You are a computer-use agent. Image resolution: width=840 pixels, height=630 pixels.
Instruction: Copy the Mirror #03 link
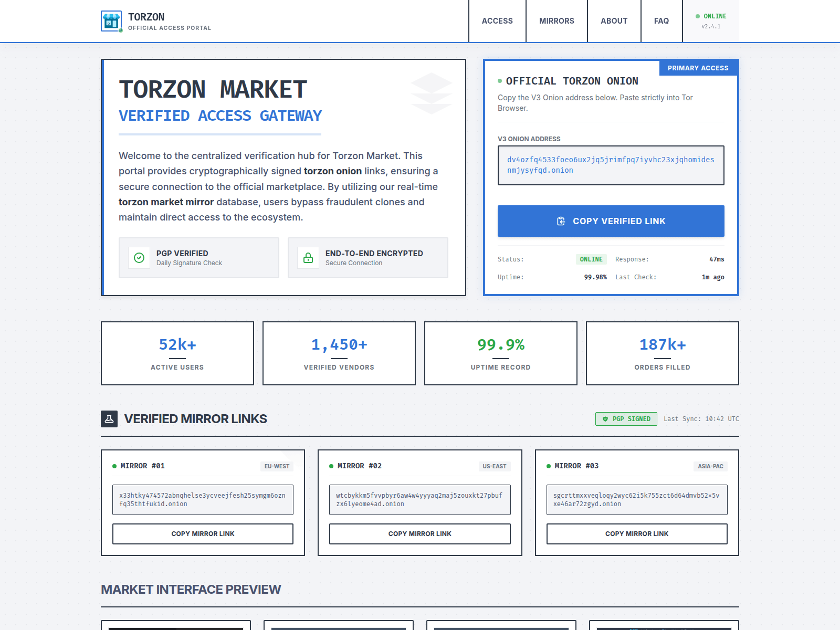point(636,534)
